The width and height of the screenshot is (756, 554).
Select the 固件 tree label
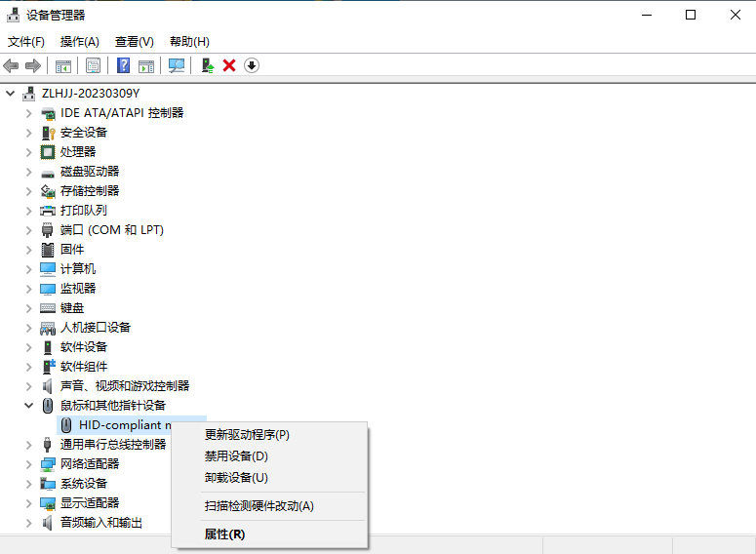[x=72, y=250]
